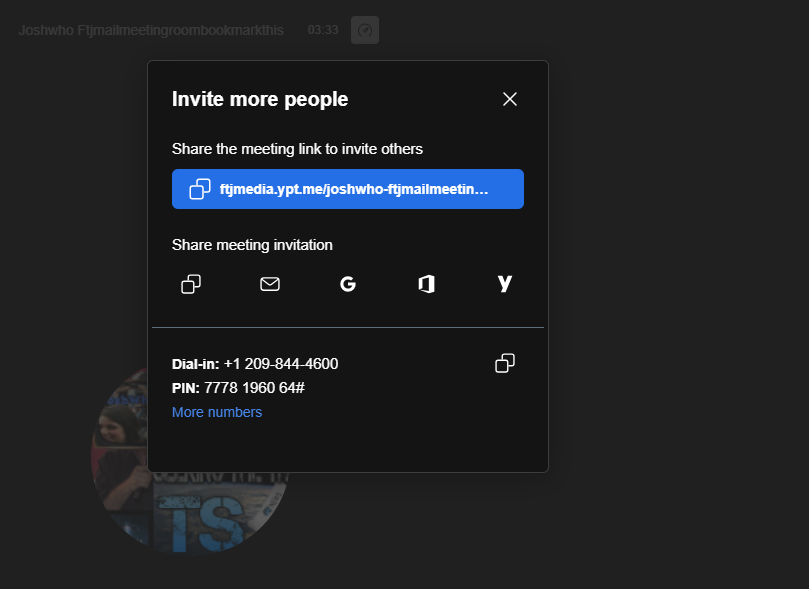Copy the dial-in information

pos(505,363)
